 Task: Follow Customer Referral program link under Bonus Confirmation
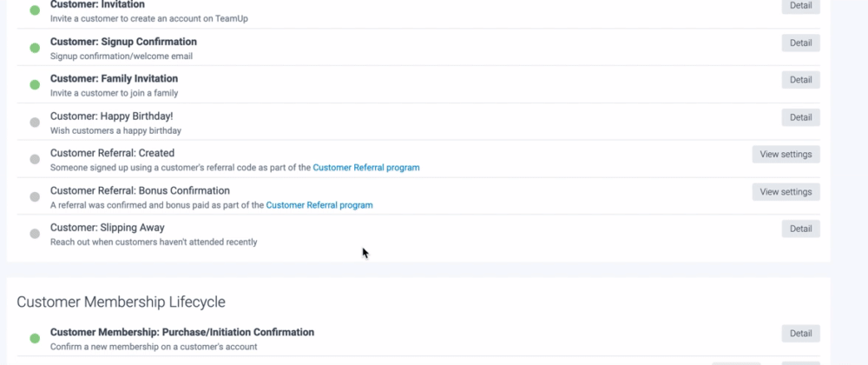[319, 206]
